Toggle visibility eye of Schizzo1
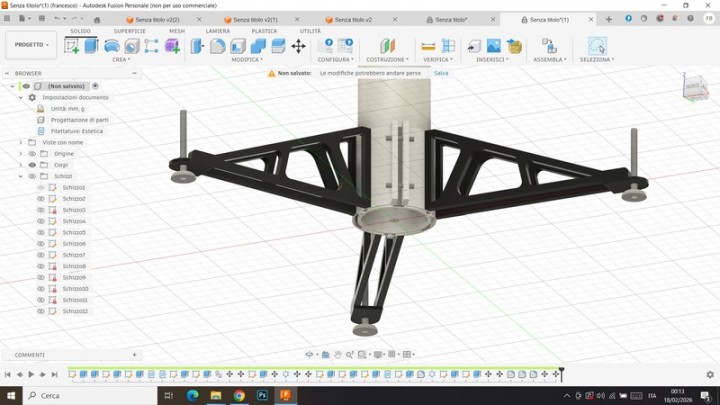The image size is (720, 405). pos(41,188)
